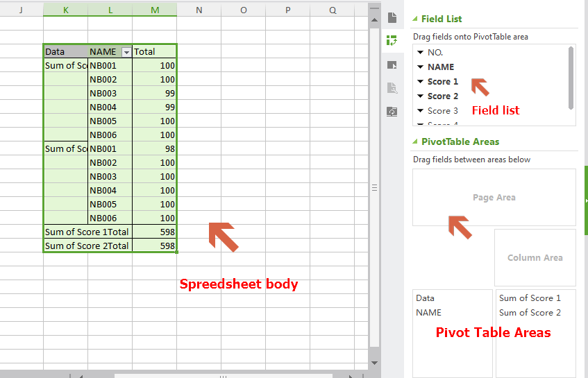
Task: Select Sum of Score 2 in data area
Action: coord(530,313)
